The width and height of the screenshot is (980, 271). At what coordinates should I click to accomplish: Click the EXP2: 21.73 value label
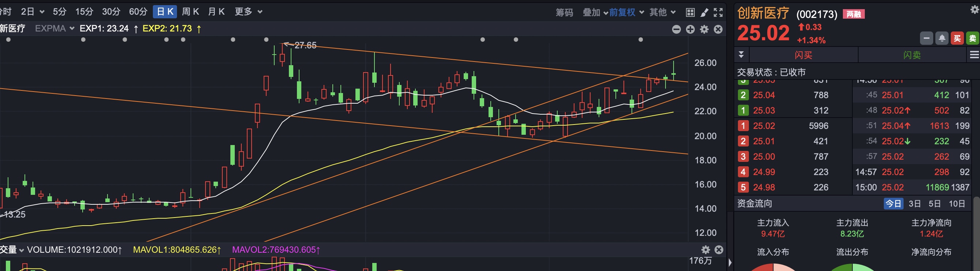[167, 29]
